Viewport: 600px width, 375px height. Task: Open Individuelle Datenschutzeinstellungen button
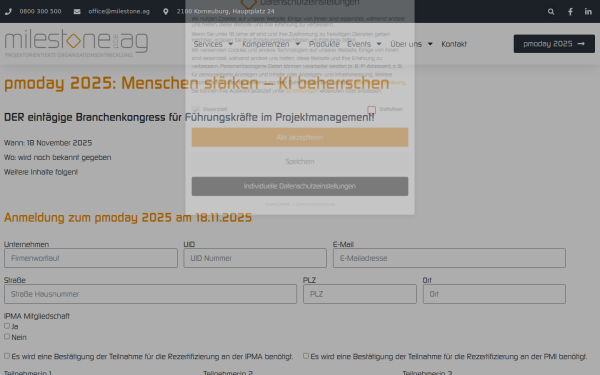pos(300,186)
